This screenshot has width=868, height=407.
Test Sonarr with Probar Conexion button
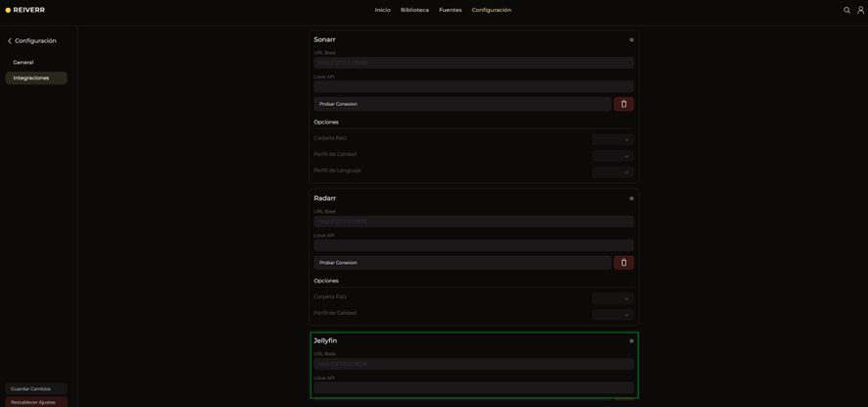click(462, 104)
